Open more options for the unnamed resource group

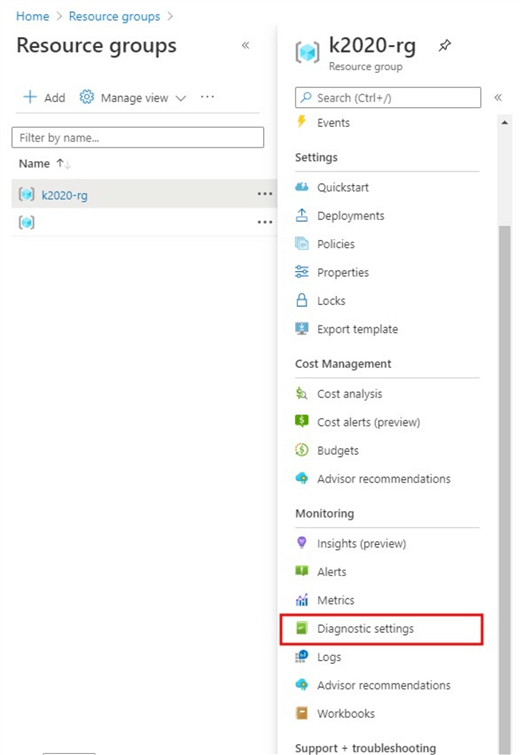click(265, 222)
